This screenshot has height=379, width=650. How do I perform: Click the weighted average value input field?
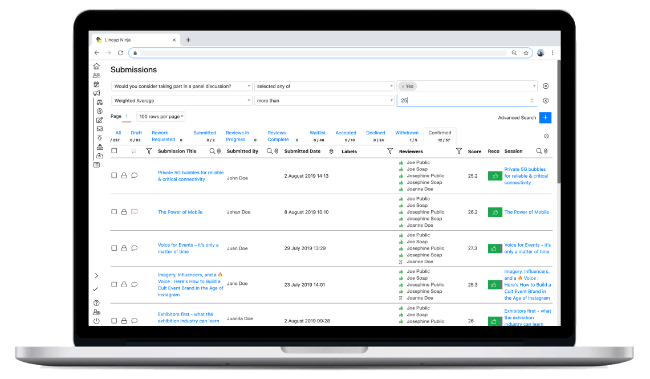[x=467, y=101]
